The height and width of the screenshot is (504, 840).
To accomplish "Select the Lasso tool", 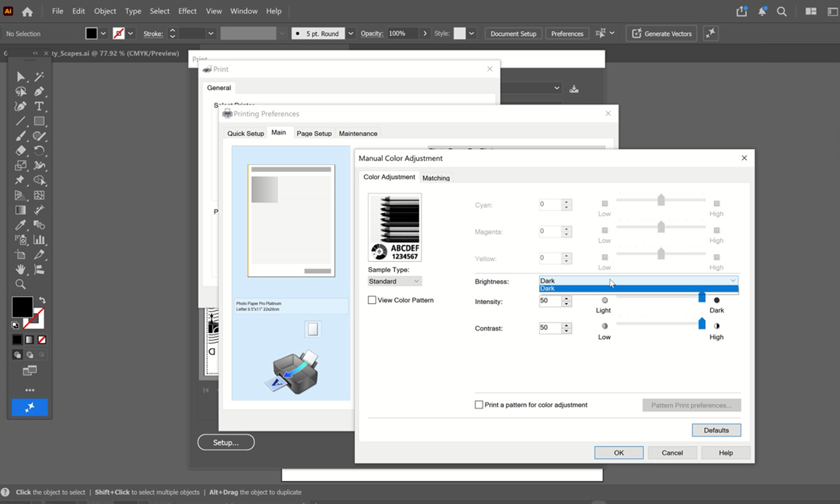I will tap(21, 92).
